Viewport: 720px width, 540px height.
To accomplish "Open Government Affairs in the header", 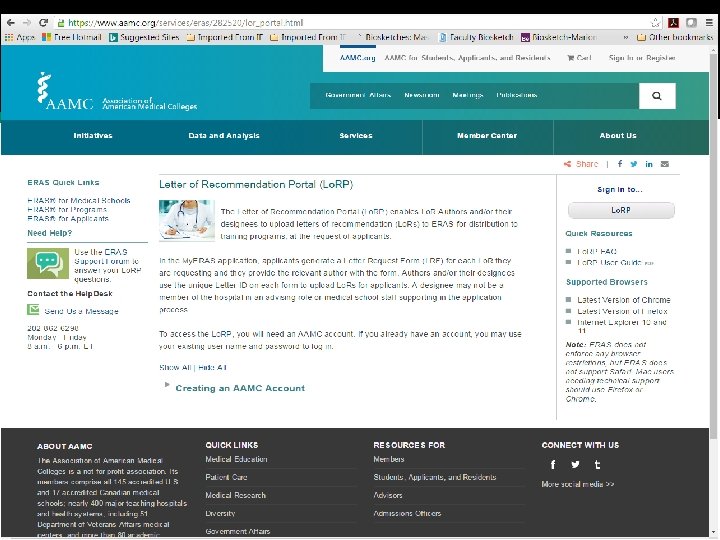I will pyautogui.click(x=358, y=95).
